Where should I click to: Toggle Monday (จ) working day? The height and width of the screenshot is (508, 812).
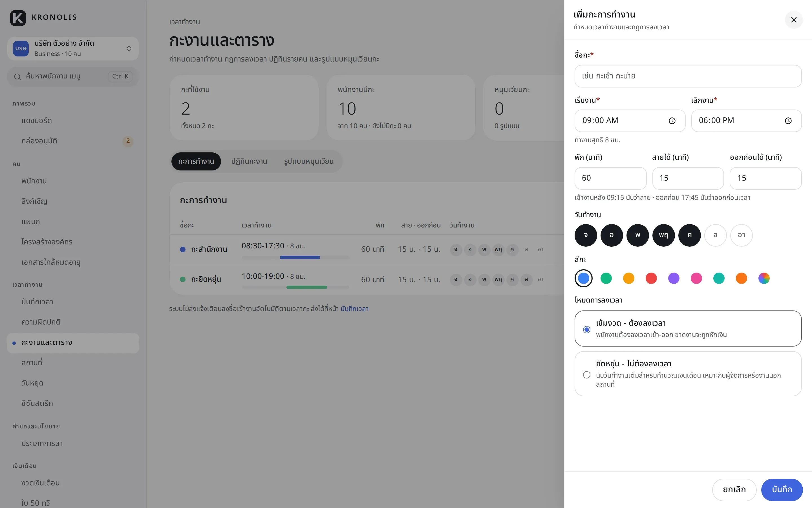(586, 235)
